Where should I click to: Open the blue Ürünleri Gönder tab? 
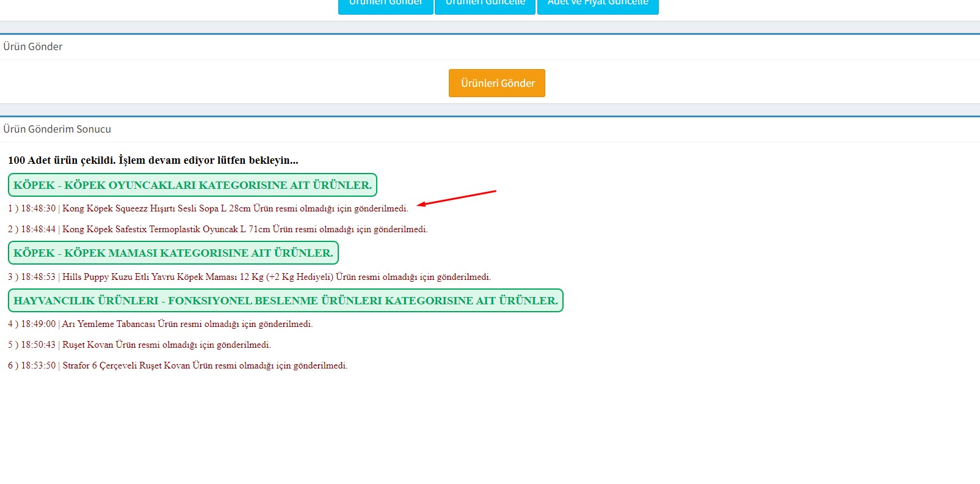tap(385, 5)
